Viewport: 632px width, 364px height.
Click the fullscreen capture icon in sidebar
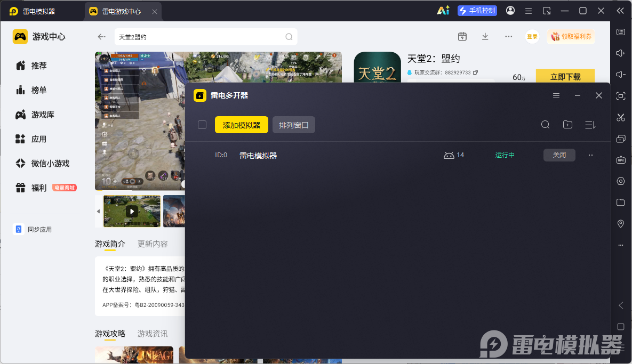(x=621, y=96)
